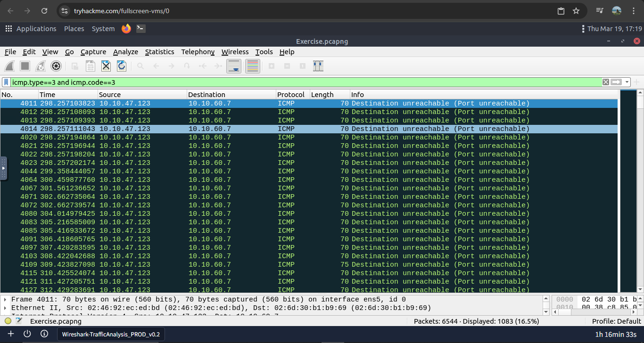Open filter bookmarks icon in filter bar
This screenshot has height=343, width=644.
[x=6, y=82]
